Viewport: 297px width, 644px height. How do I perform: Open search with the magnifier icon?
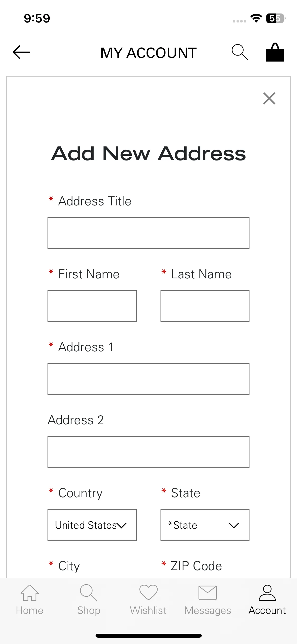[240, 52]
